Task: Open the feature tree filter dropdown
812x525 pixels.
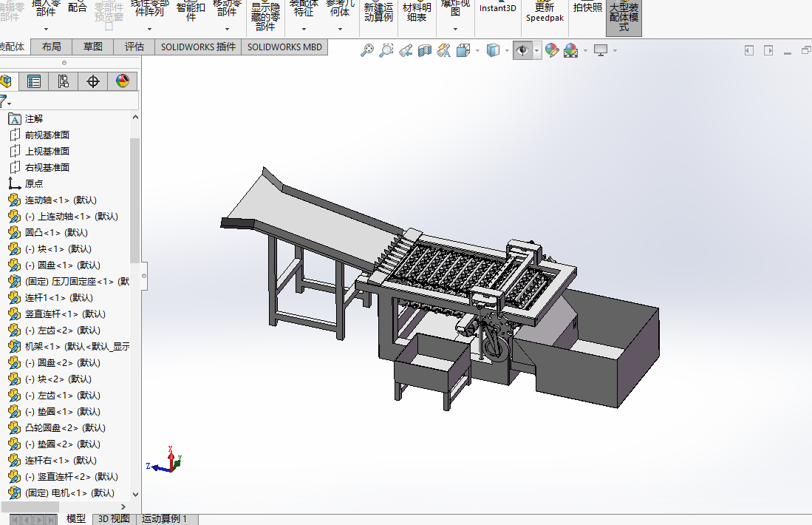Action: click(x=6, y=101)
